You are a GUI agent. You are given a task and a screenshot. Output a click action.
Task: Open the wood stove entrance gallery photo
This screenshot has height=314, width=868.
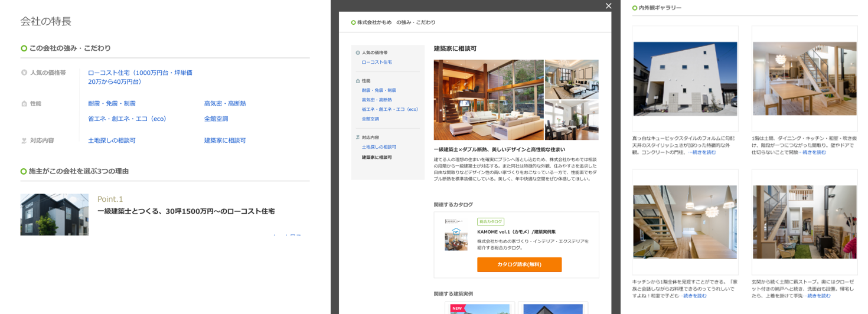click(x=804, y=222)
